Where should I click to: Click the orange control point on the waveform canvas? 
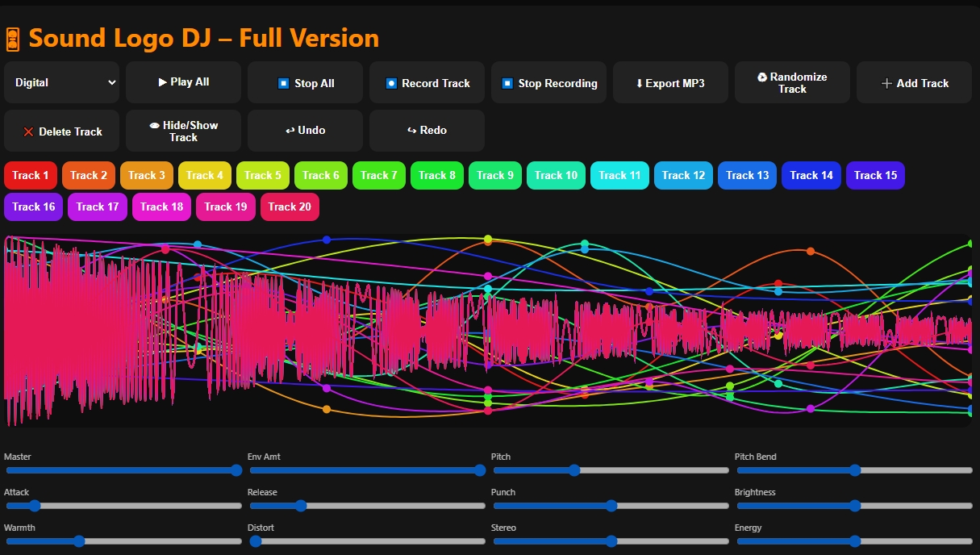coord(327,409)
